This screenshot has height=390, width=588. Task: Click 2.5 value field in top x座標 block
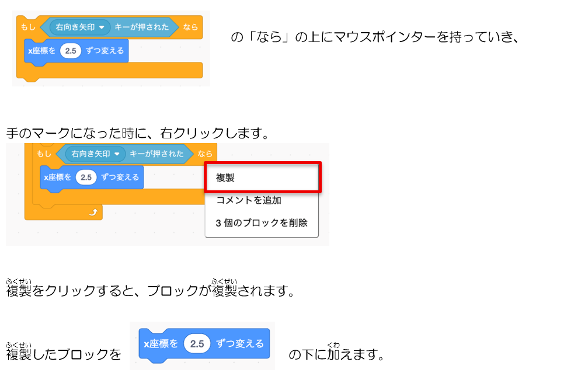point(71,51)
